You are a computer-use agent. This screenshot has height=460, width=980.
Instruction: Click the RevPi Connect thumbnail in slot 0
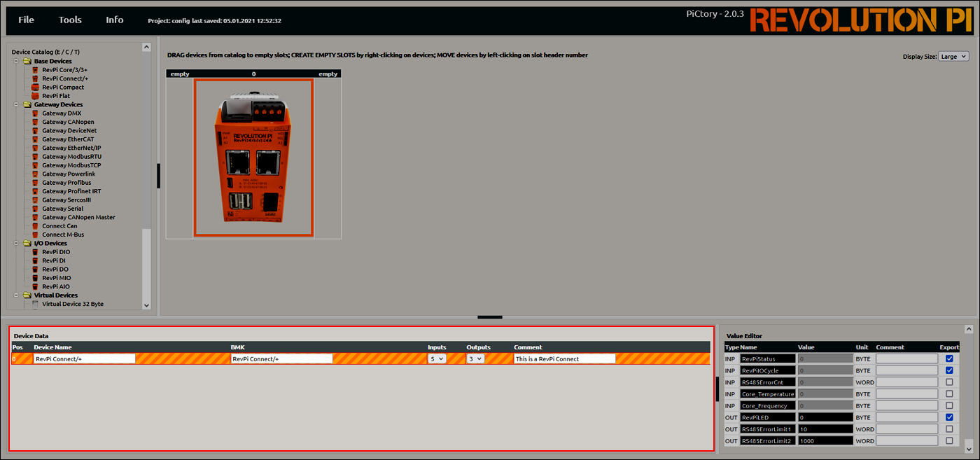tap(253, 156)
